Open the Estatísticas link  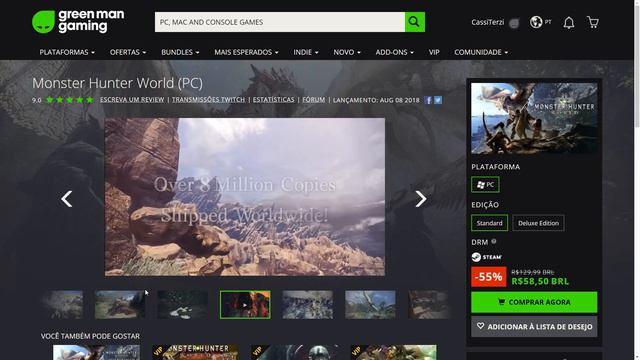click(273, 100)
